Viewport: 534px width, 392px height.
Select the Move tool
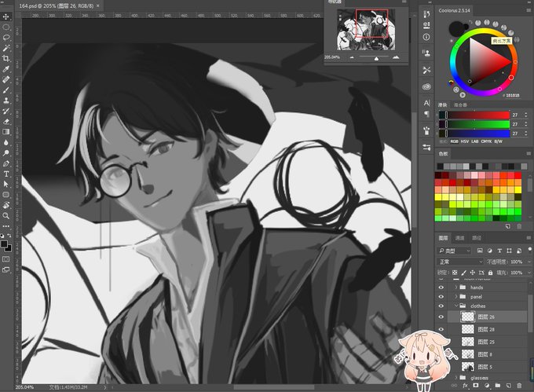(x=6, y=16)
